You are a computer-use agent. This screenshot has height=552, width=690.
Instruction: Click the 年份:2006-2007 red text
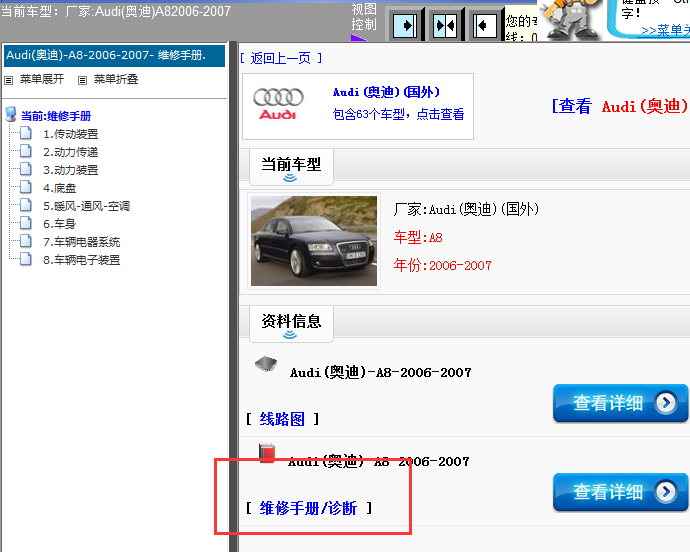(x=442, y=265)
